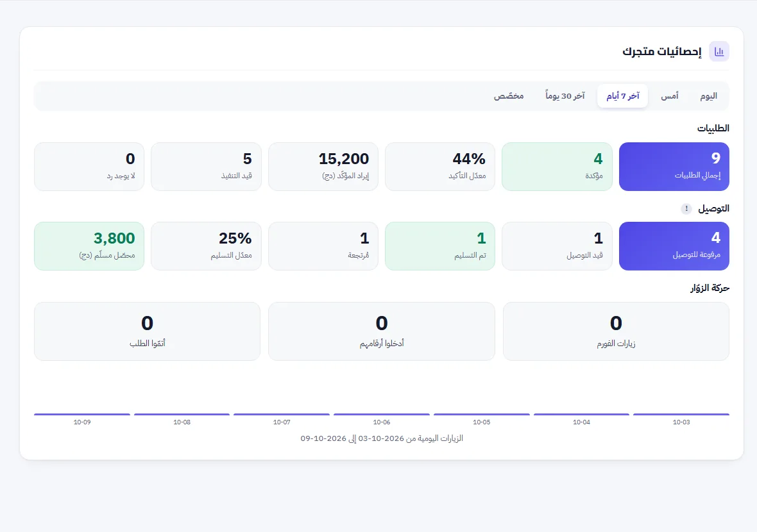Click the محصّل مسلّم 3,800 card
The width and height of the screenshot is (757, 532).
[89, 246]
